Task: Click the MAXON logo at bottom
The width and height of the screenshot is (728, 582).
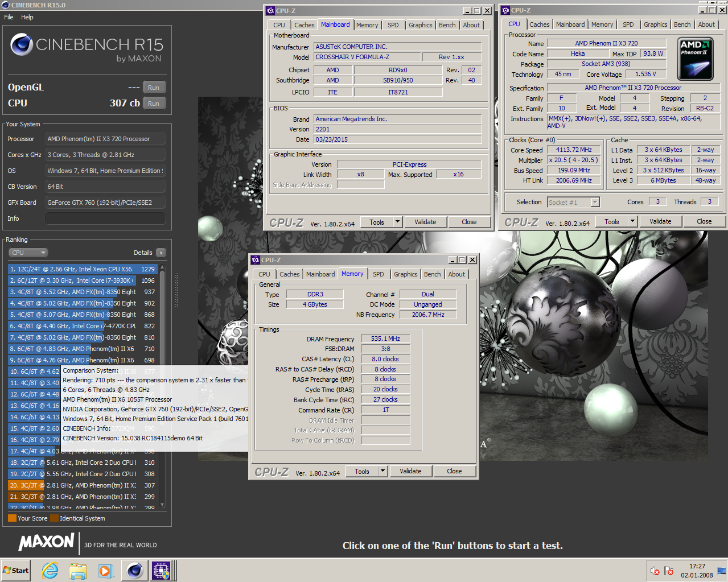Action: 46,542
